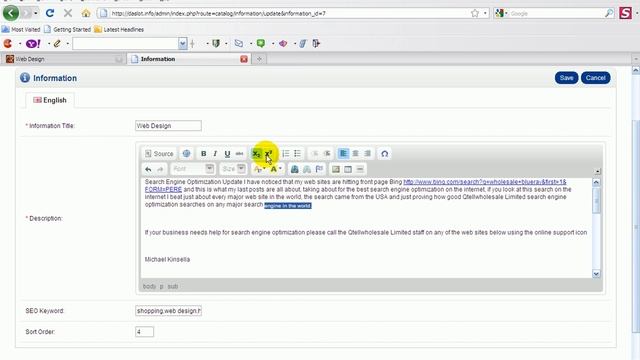Click editor scrollbar up arrow
Viewport: 640px width, 360px height.
pos(596,182)
